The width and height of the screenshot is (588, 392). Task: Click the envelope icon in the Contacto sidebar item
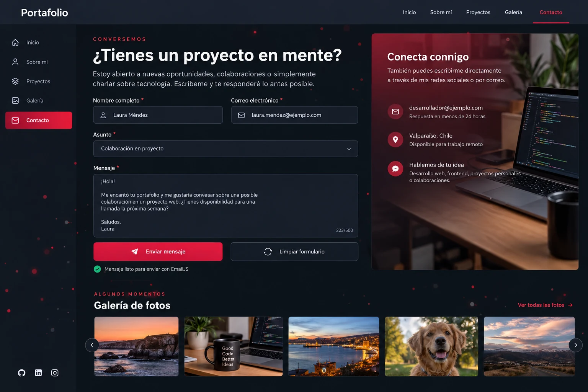pos(15,120)
